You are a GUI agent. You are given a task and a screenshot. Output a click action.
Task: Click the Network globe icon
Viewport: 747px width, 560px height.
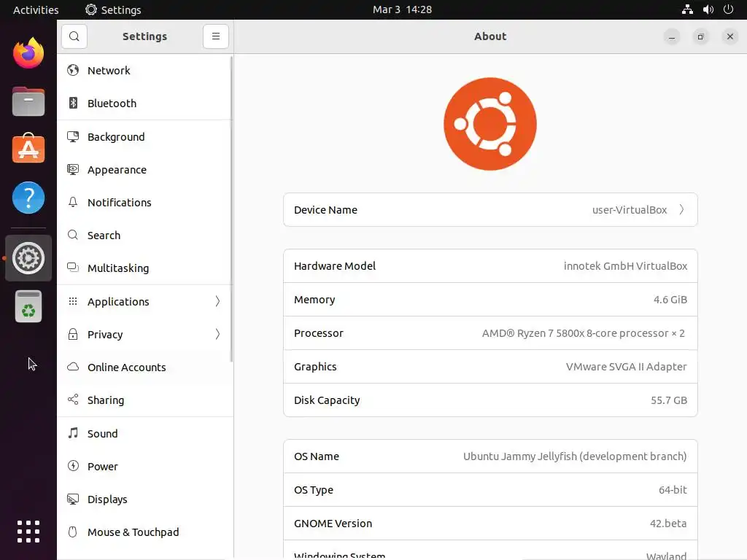pos(73,71)
